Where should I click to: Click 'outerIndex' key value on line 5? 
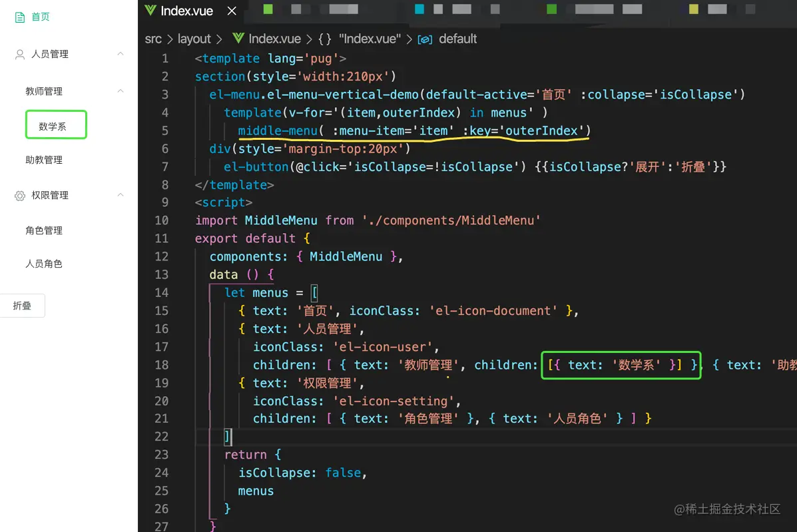point(541,131)
